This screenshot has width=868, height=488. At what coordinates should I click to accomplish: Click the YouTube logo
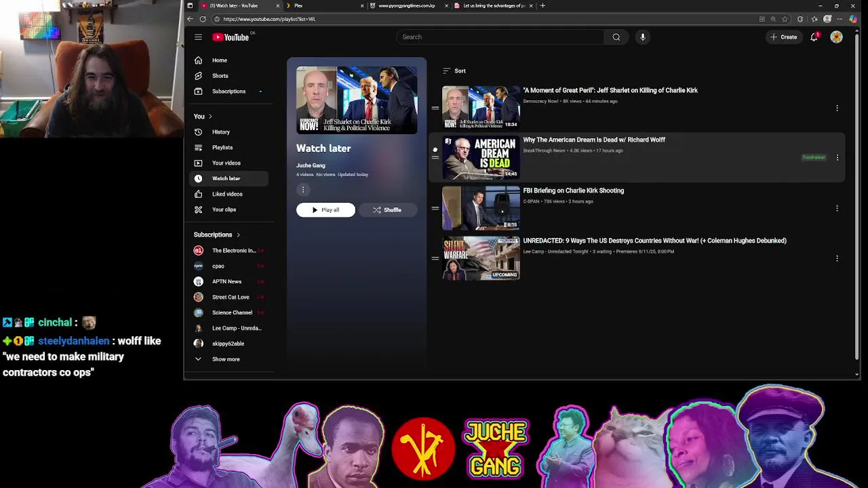tap(231, 37)
